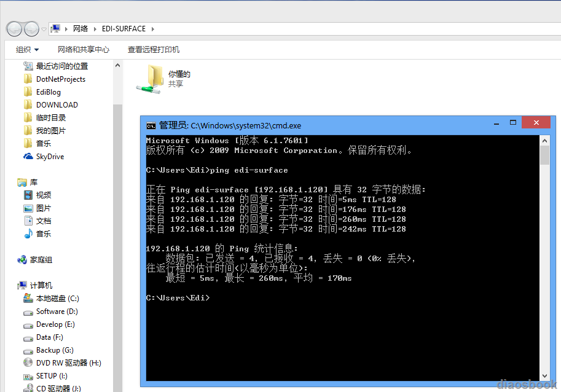561x392 pixels.
Task: Click the DotNetProjects folder icon
Action: click(x=28, y=79)
